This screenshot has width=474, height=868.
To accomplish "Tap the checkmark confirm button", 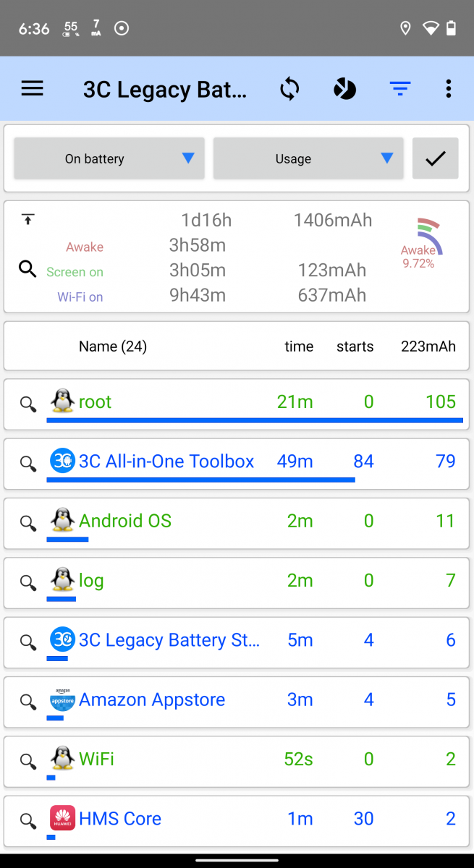I will 435,158.
